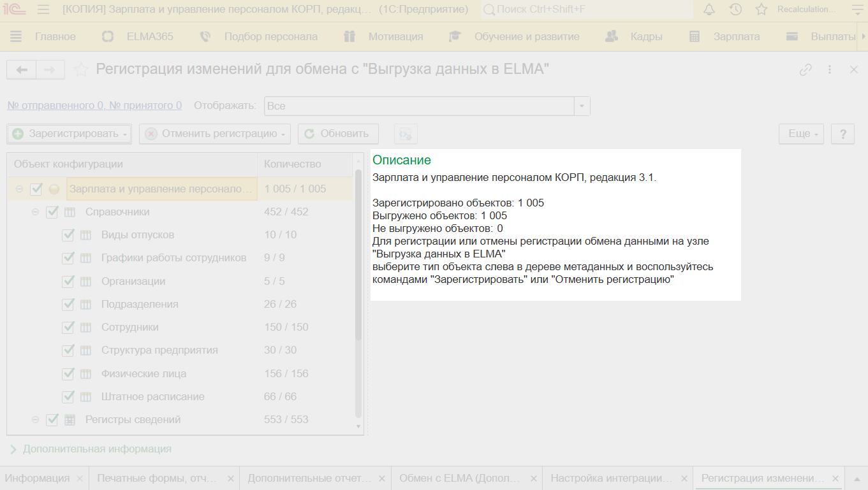Open the title bar settings lines icon
The image size is (868, 490).
click(857, 10)
